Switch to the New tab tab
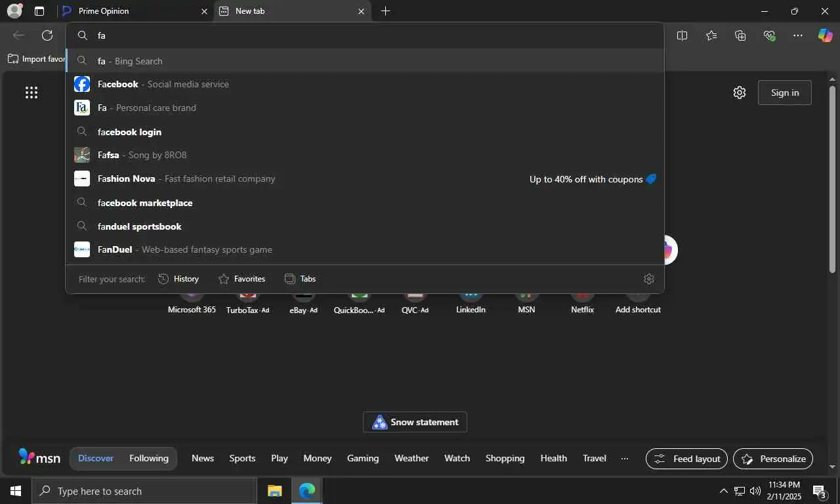840x504 pixels. point(292,11)
